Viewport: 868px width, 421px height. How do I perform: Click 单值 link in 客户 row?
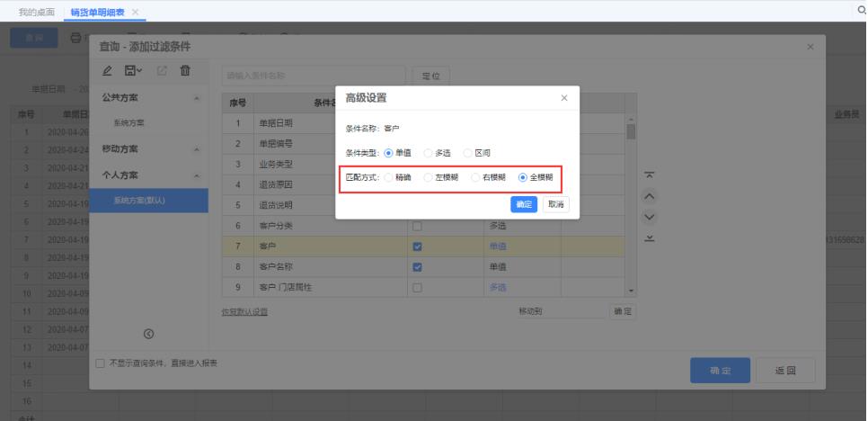498,246
